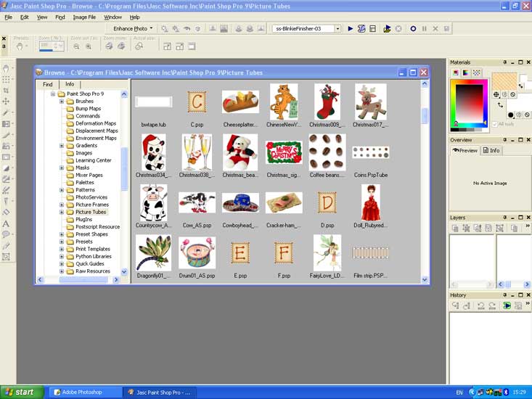This screenshot has height=399, width=532.
Task: Toggle the All tools checkbox
Action: click(x=495, y=124)
